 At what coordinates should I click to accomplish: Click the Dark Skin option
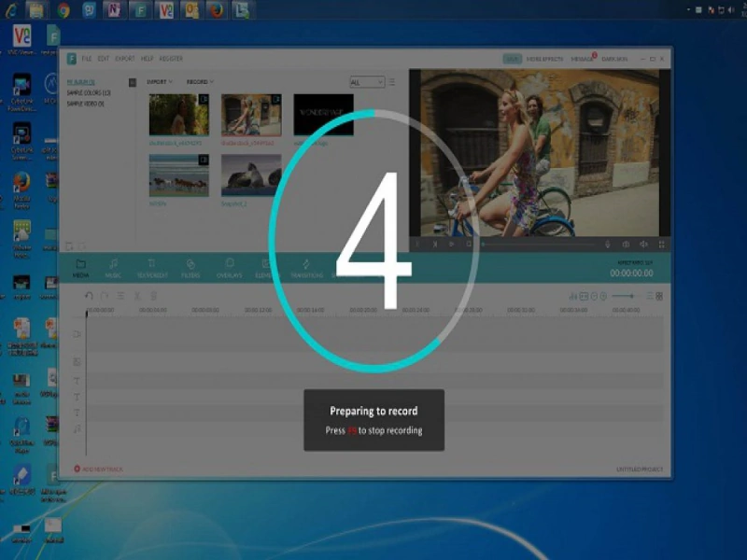tap(614, 59)
